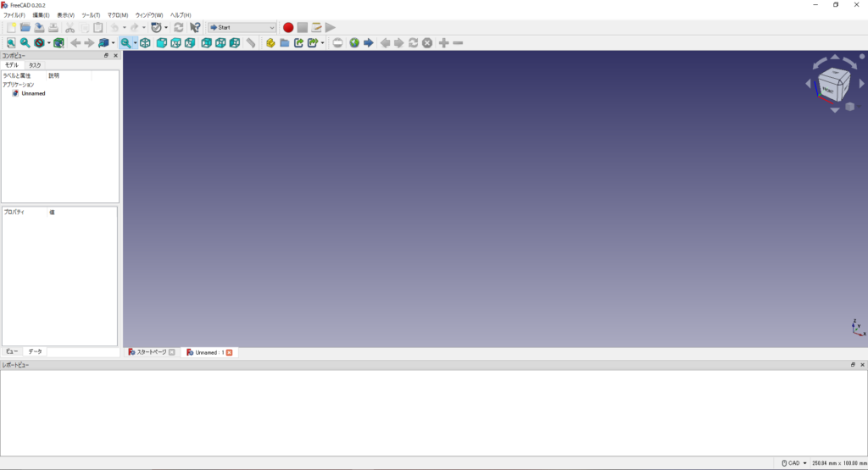Click the Print icon
The height and width of the screenshot is (470, 868).
(x=53, y=27)
